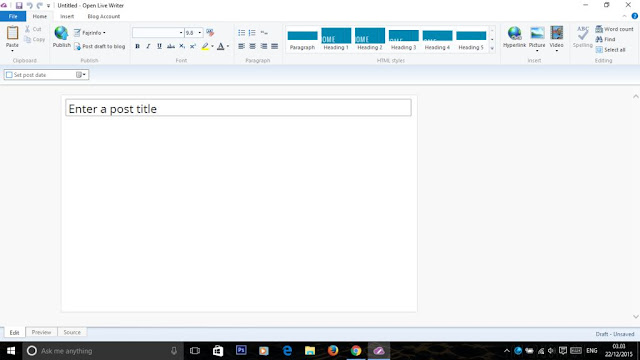The height and width of the screenshot is (360, 640).
Task: Switch to the Preview view tab
Action: pos(42,332)
